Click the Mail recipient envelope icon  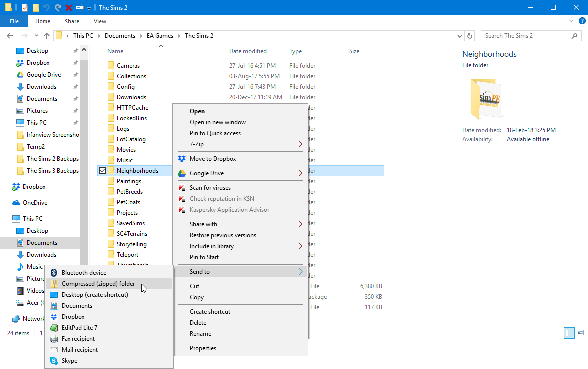[x=54, y=350]
